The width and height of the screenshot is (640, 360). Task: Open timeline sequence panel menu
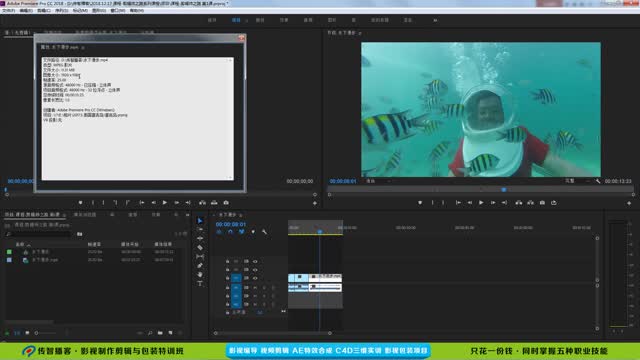pos(241,215)
